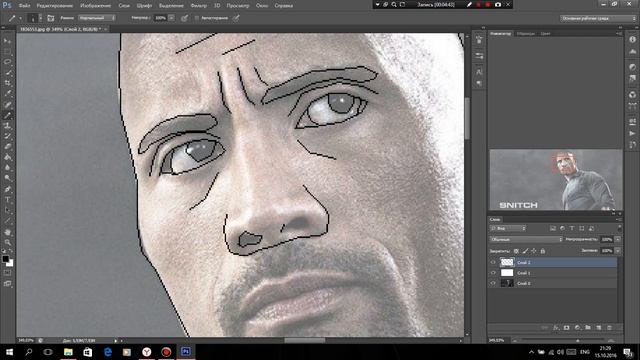Open the Layer menu
Viewport: 640px width, 360px height.
(x=124, y=6)
